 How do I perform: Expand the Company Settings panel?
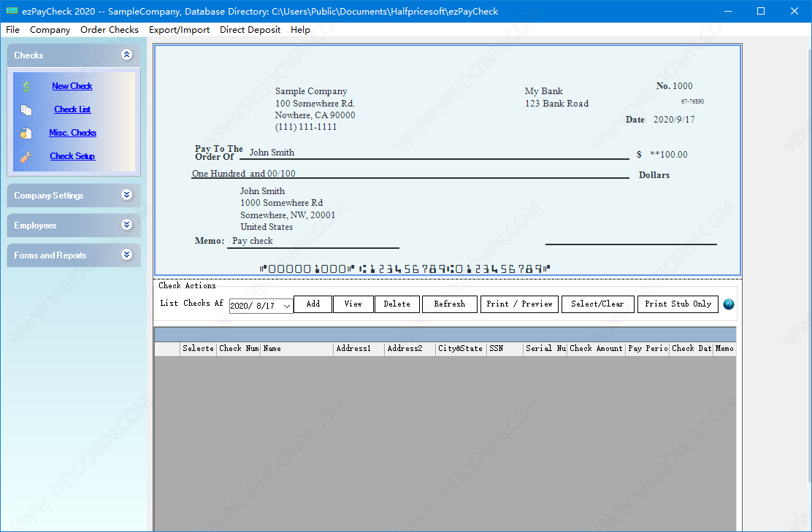click(x=127, y=195)
